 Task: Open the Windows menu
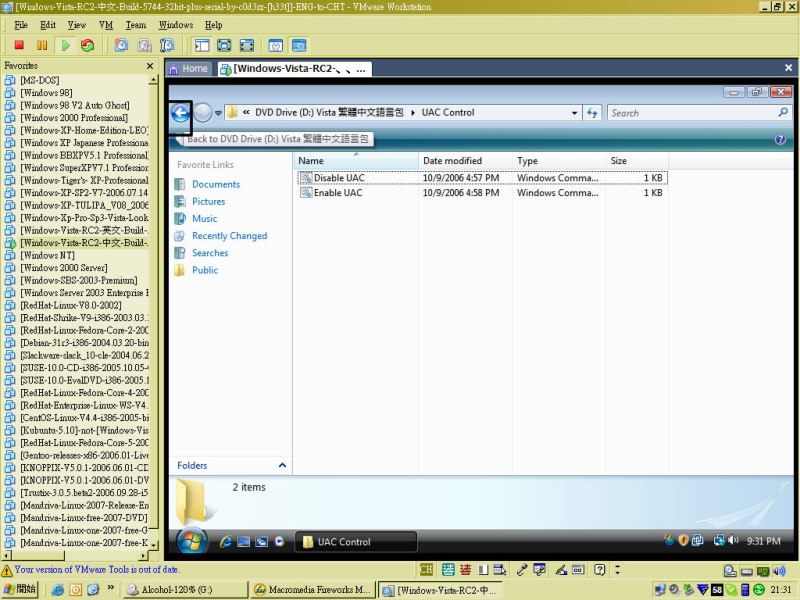click(x=176, y=24)
